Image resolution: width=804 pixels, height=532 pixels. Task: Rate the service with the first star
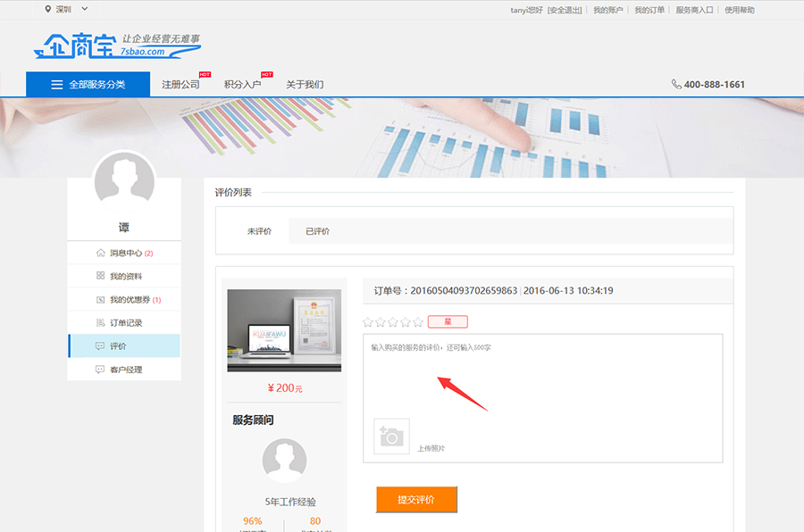[368, 322]
